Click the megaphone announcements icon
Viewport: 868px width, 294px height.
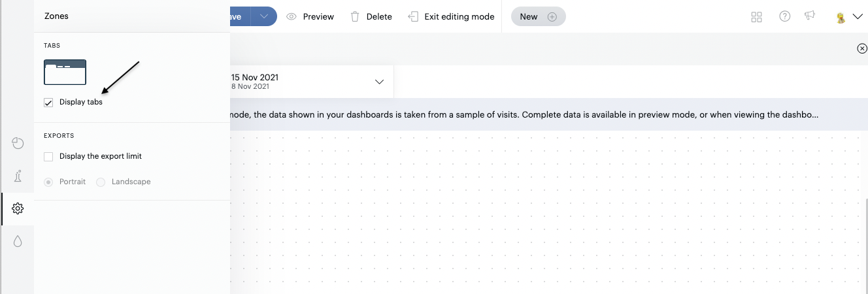(x=810, y=16)
